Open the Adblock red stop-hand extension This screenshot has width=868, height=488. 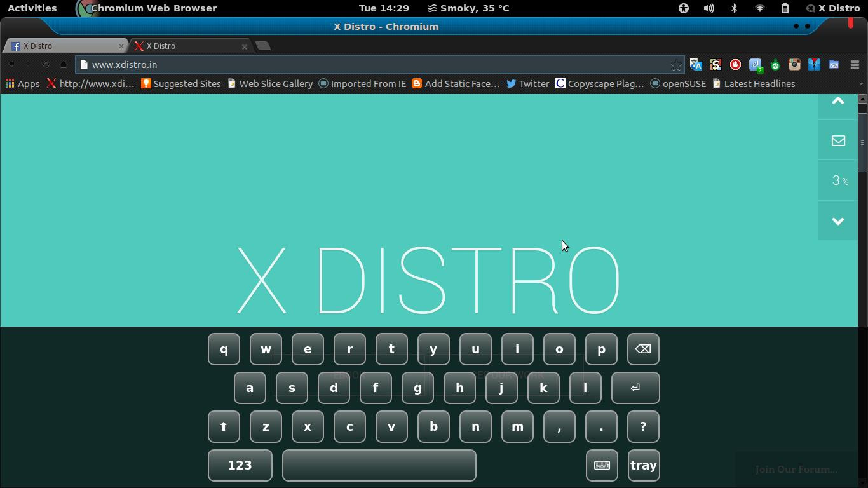point(735,65)
